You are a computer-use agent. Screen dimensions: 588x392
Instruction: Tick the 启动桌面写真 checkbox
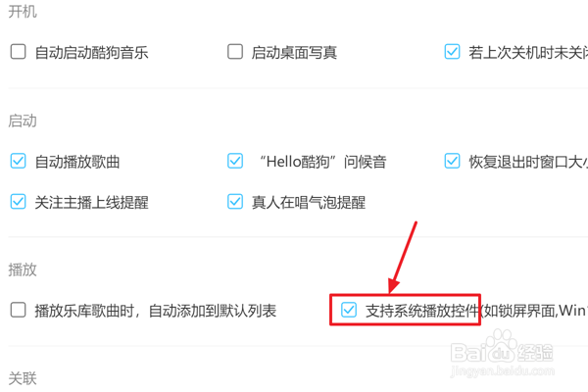click(x=235, y=52)
